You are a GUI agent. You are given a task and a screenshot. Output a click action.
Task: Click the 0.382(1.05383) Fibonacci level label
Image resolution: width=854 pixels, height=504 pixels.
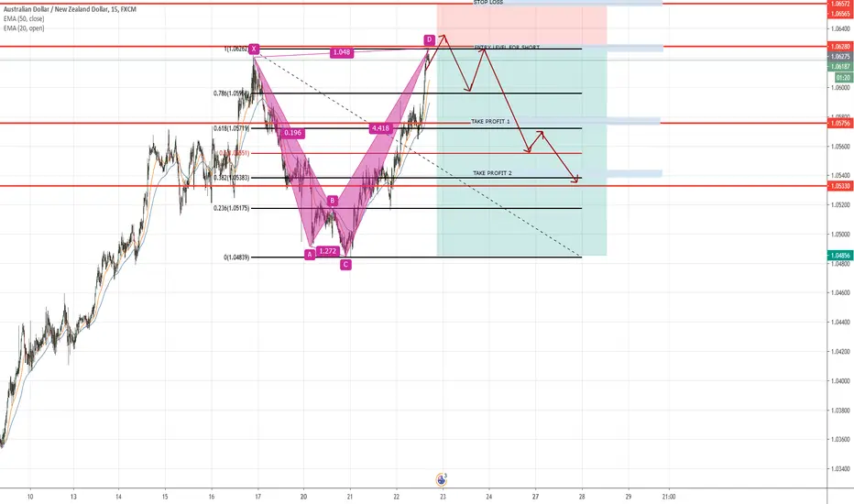tap(232, 178)
